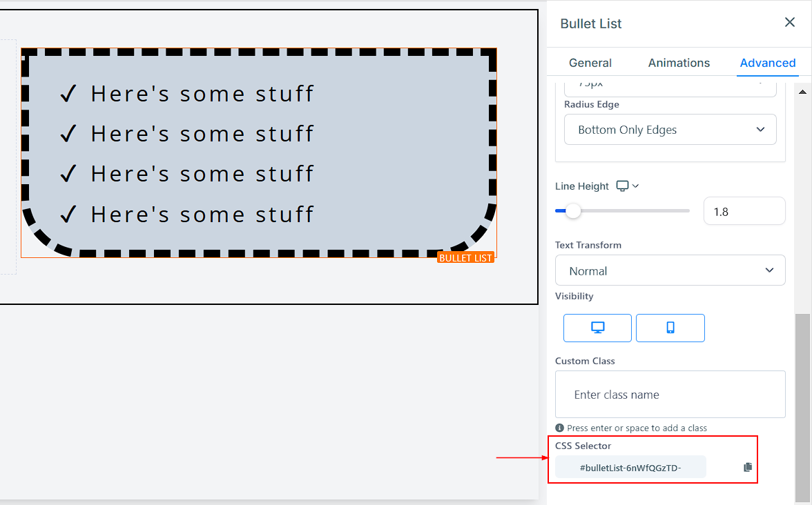
Task: Click the first bullet's checkmark icon
Action: pos(68,93)
